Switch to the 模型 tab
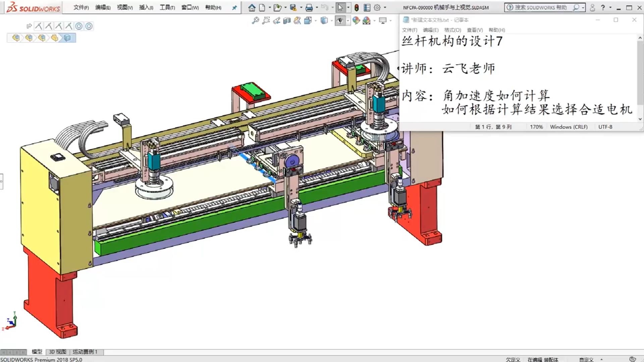644x362 pixels. (37, 352)
